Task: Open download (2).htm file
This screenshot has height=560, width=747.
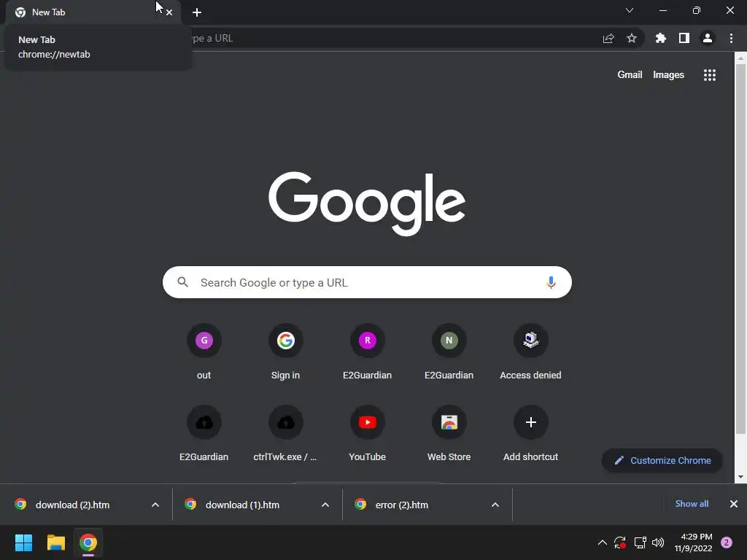Action: (71, 505)
